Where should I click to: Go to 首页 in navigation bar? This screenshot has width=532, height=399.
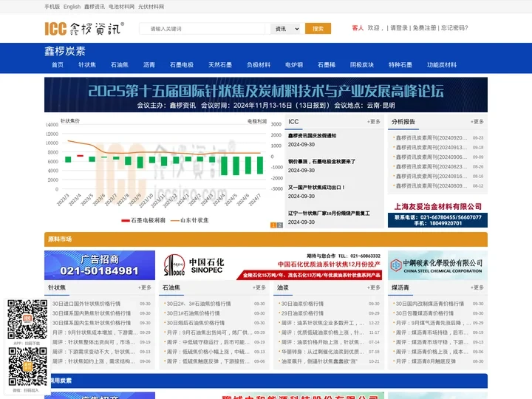click(58, 65)
